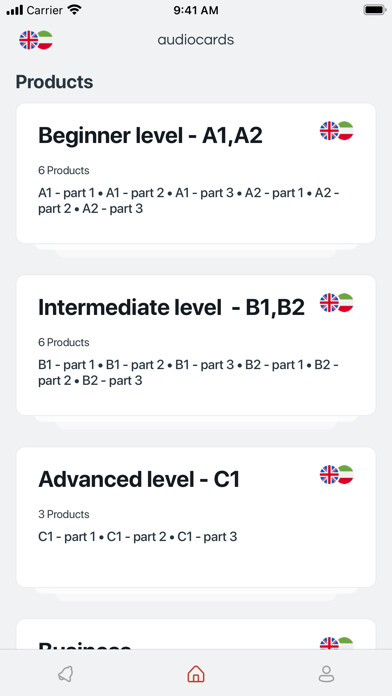Tap flag icon on Advanced level card

point(337,475)
